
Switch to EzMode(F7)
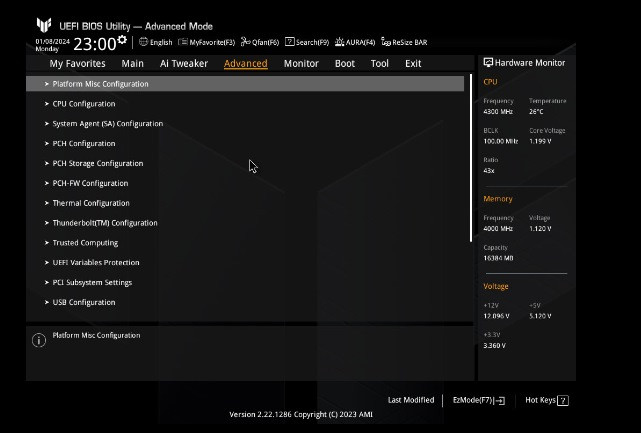(x=479, y=400)
